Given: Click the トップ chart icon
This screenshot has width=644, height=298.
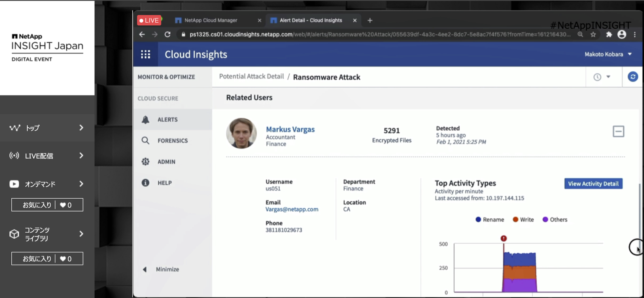Looking at the screenshot, I should pyautogui.click(x=15, y=128).
